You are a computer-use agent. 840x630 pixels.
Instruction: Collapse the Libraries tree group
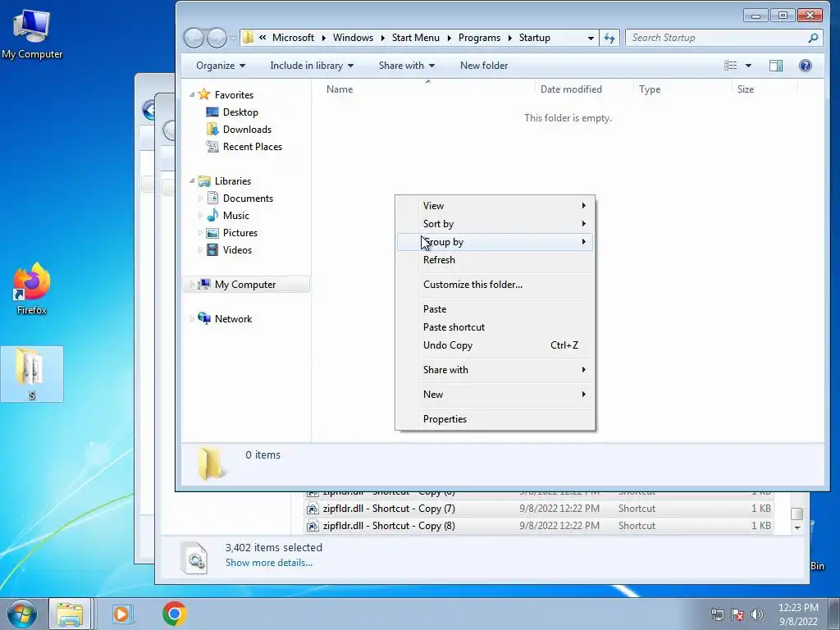click(192, 181)
